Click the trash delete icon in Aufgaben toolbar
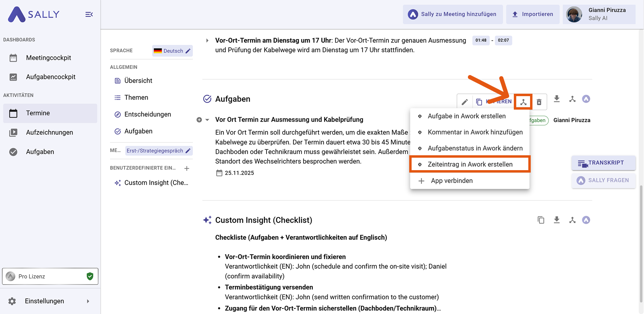Image resolution: width=644 pixels, height=314 pixels. 539,102
